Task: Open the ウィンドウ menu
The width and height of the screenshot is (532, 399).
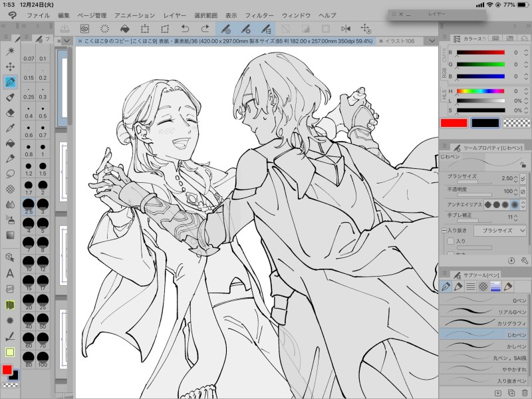Action: pyautogui.click(x=296, y=15)
